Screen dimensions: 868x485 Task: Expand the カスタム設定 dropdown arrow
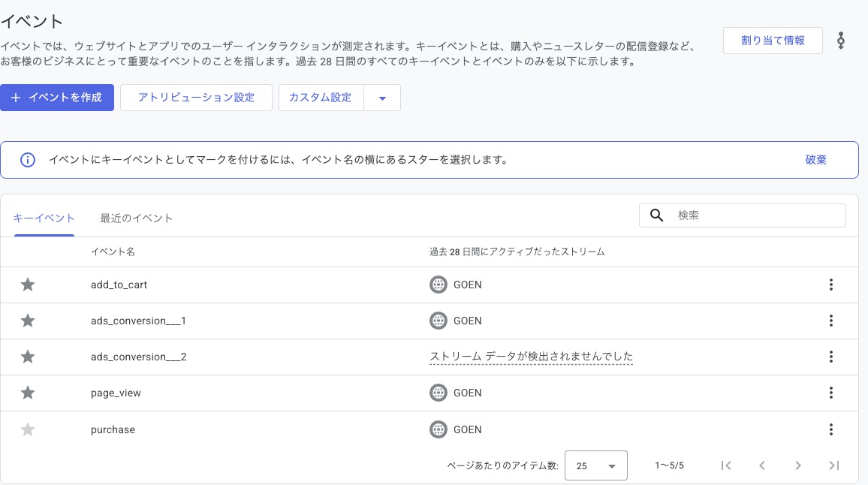point(382,98)
